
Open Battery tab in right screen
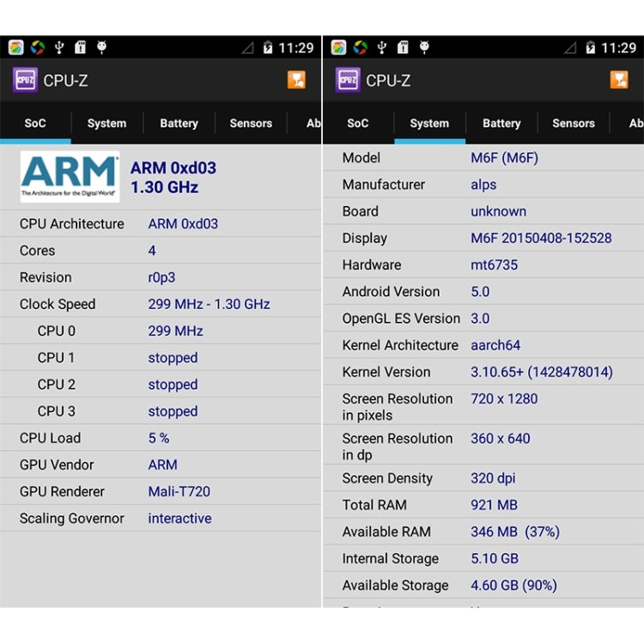click(502, 123)
